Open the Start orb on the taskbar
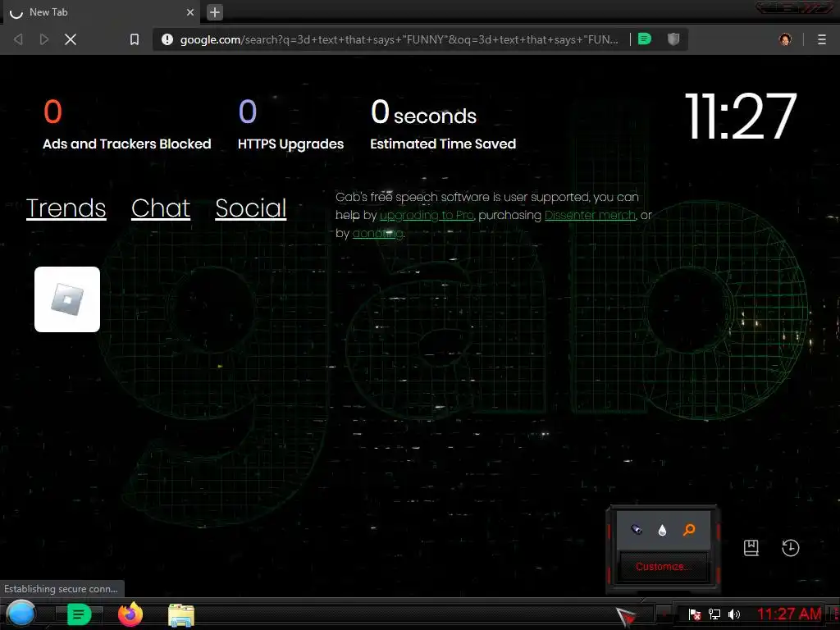The image size is (840, 630). pos(21,614)
